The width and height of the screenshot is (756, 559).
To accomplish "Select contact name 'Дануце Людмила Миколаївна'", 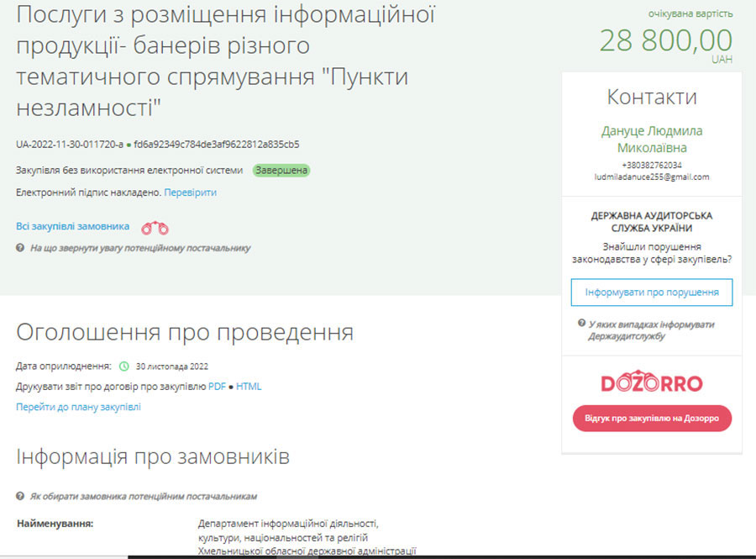I will tap(651, 140).
